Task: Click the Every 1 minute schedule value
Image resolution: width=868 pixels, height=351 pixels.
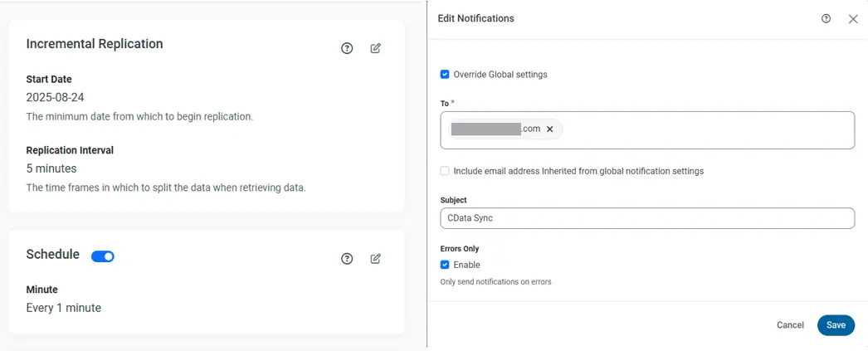Action: click(64, 308)
